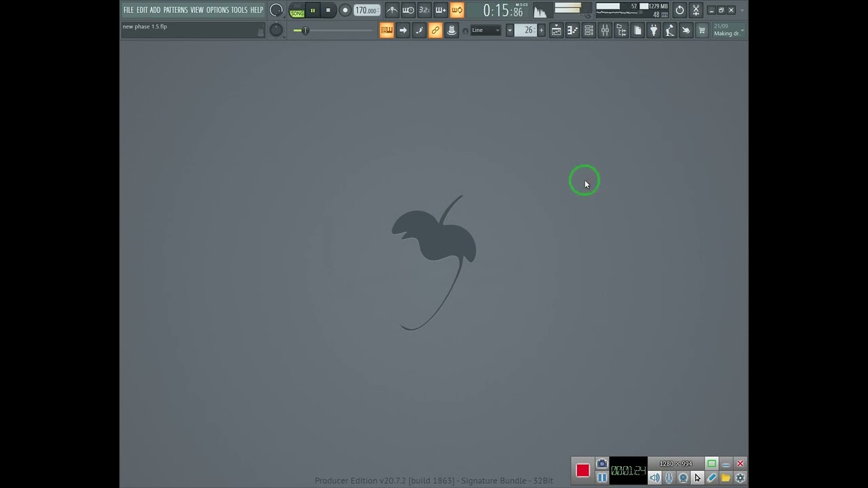Click the one-click audio recording hand icon
The image size is (868, 488).
point(686,30)
